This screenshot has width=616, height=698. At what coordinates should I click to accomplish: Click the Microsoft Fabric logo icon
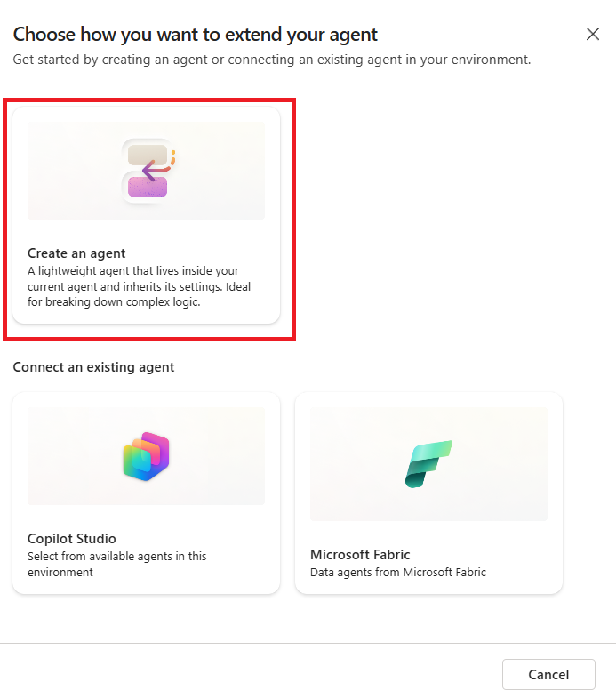428,463
